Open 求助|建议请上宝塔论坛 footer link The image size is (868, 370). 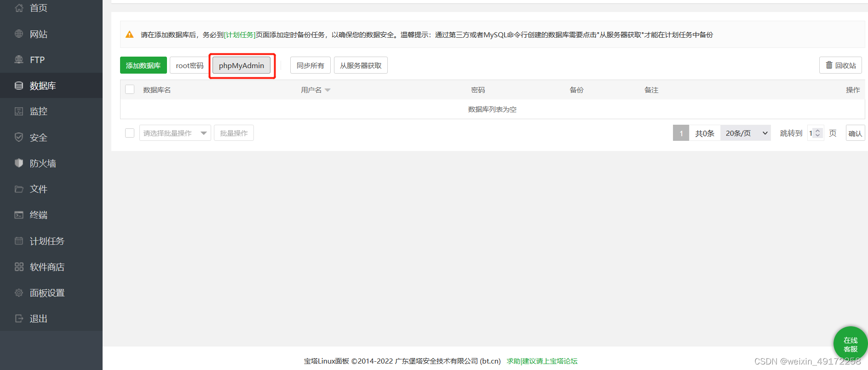(542, 361)
